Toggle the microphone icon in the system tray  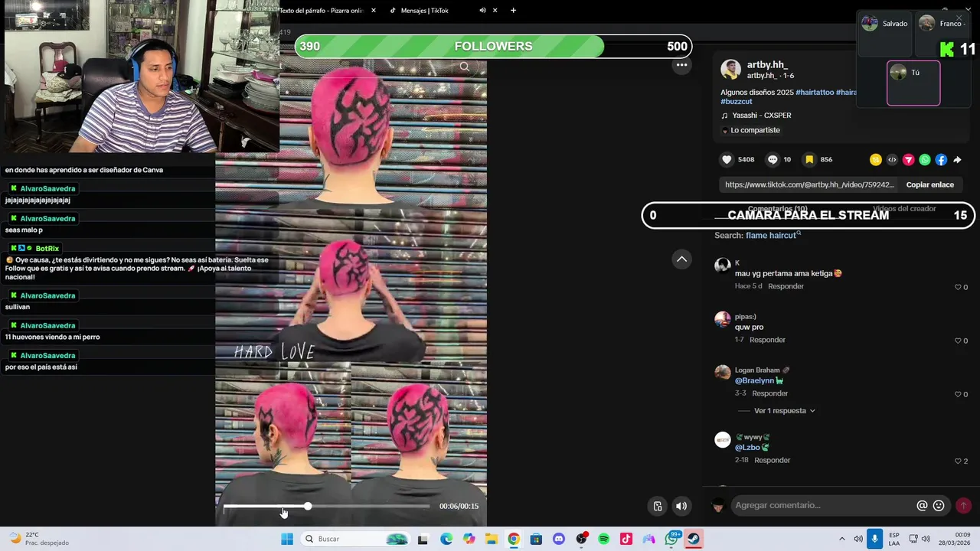[874, 539]
